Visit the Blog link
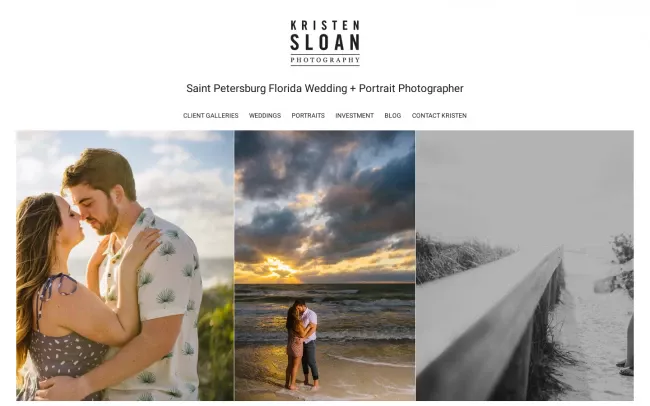 coord(393,115)
